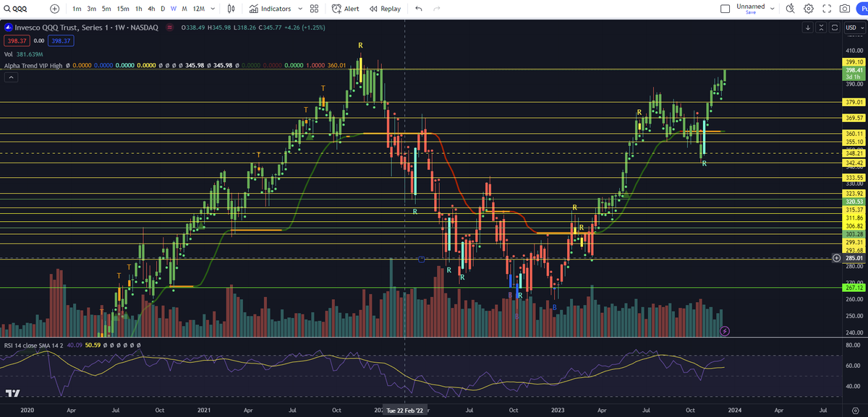
Task: Click the lightning flash icon near volume bars
Action: click(725, 331)
